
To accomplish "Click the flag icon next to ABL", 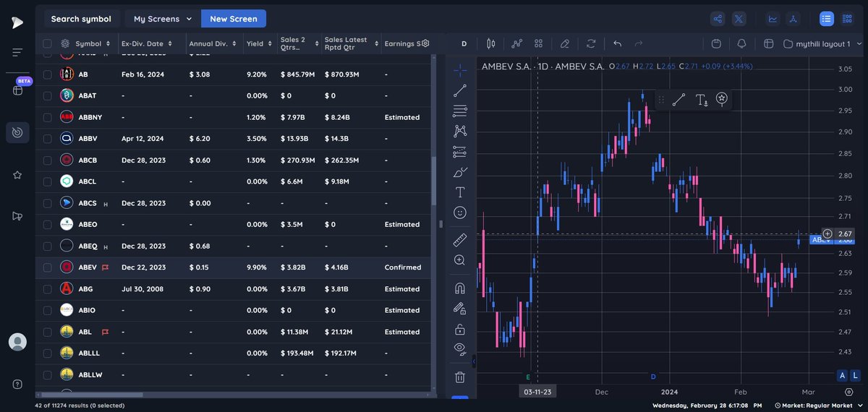I will click(106, 332).
